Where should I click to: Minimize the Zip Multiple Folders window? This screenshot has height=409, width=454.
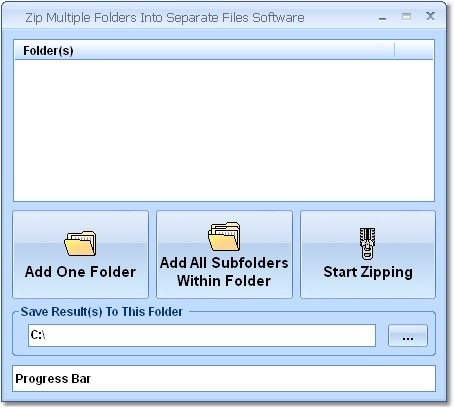pyautogui.click(x=383, y=17)
